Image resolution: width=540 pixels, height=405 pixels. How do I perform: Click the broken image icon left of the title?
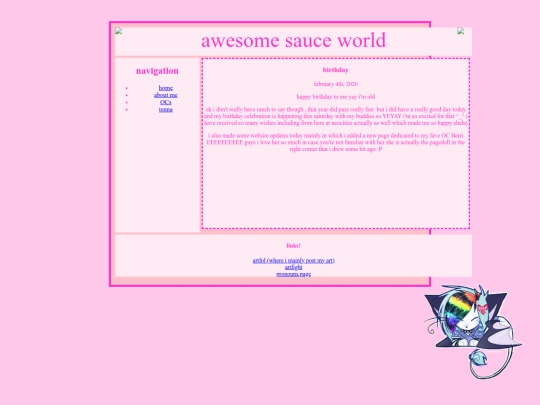[118, 31]
